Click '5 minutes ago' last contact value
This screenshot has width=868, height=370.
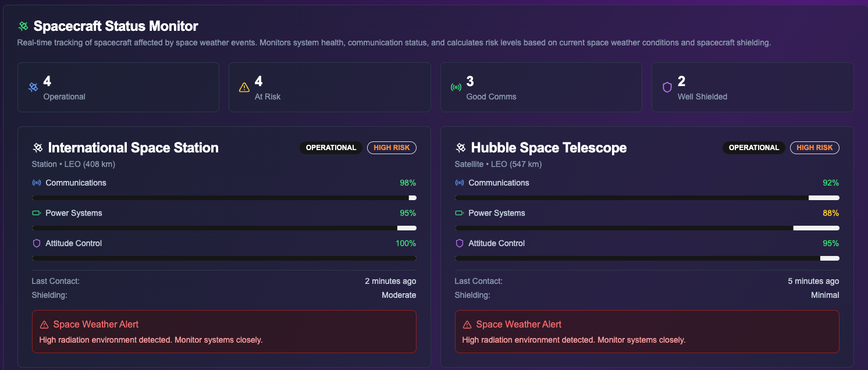pos(813,281)
